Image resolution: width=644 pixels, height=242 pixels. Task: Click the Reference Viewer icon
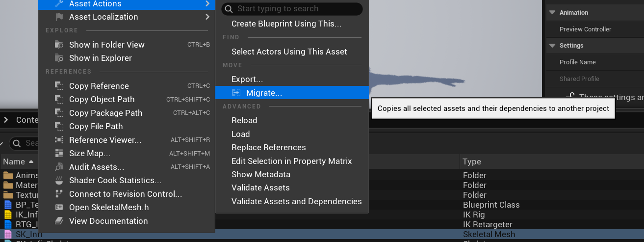[59, 140]
